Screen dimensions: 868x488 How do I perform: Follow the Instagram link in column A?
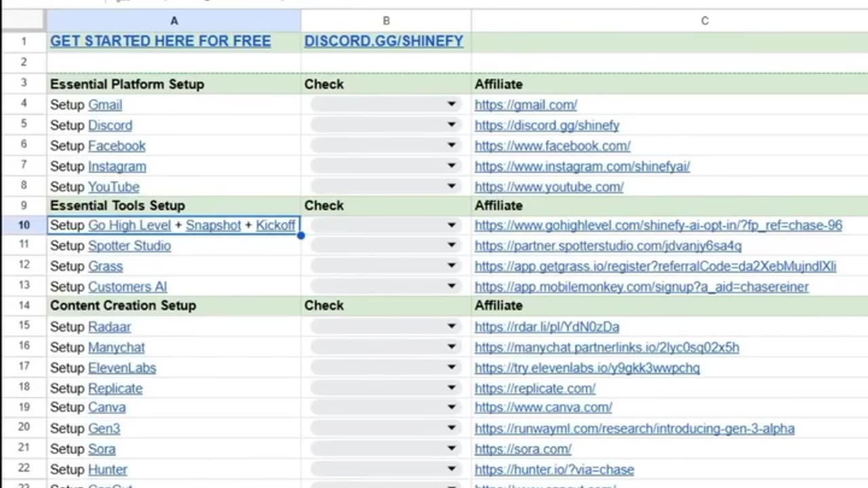[x=117, y=166]
